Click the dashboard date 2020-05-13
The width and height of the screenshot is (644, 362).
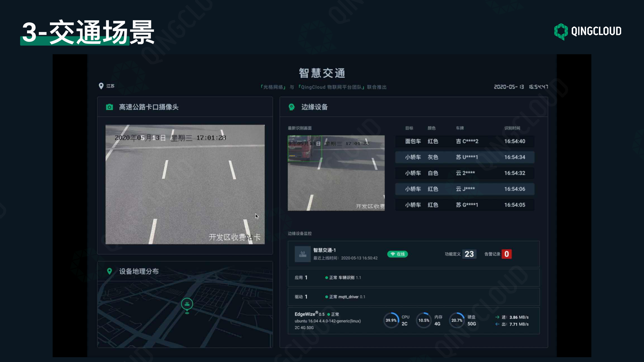pyautogui.click(x=509, y=87)
